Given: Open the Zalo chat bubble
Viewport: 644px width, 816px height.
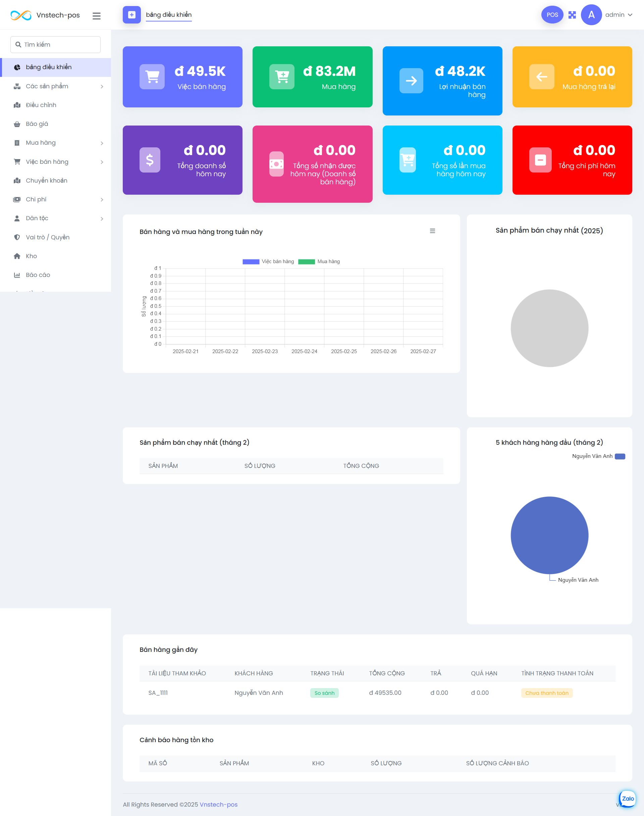Looking at the screenshot, I should [x=628, y=798].
